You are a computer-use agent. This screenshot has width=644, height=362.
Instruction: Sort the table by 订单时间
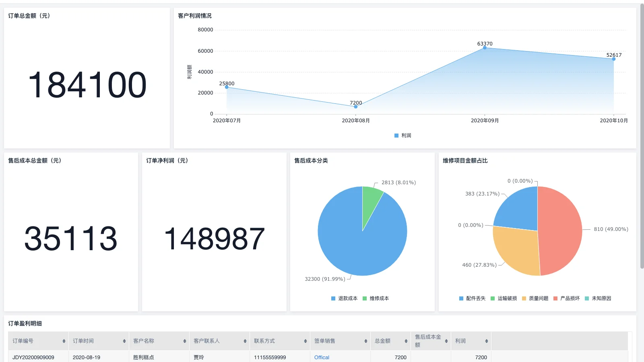[124, 341]
